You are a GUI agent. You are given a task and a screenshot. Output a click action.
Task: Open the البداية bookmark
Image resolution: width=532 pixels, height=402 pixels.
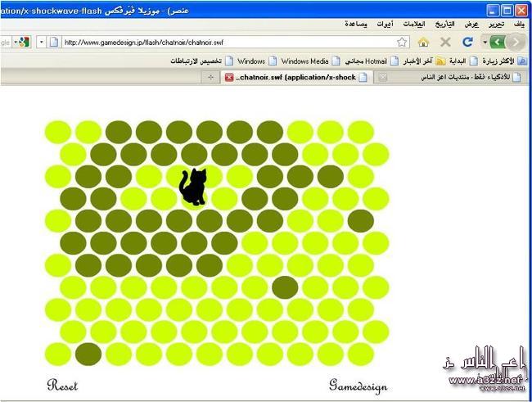pyautogui.click(x=463, y=61)
